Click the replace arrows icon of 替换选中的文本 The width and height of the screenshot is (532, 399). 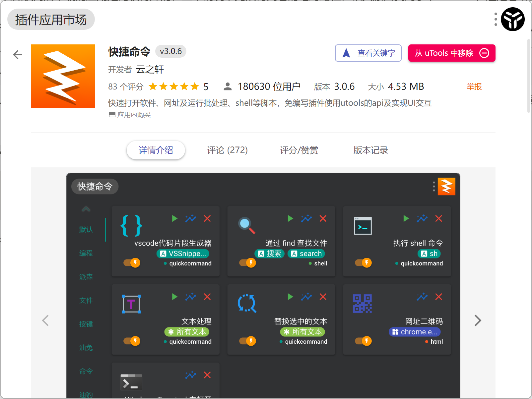point(247,304)
